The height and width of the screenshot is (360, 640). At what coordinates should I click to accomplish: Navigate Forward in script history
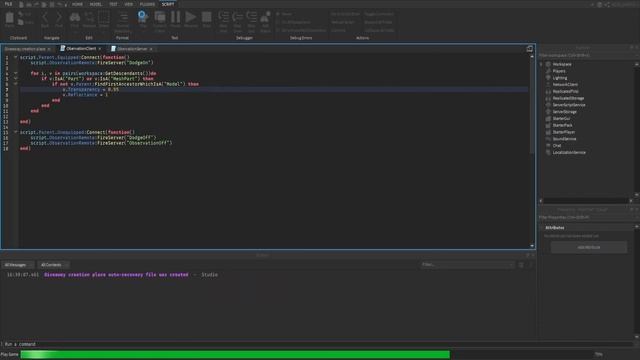(59, 18)
